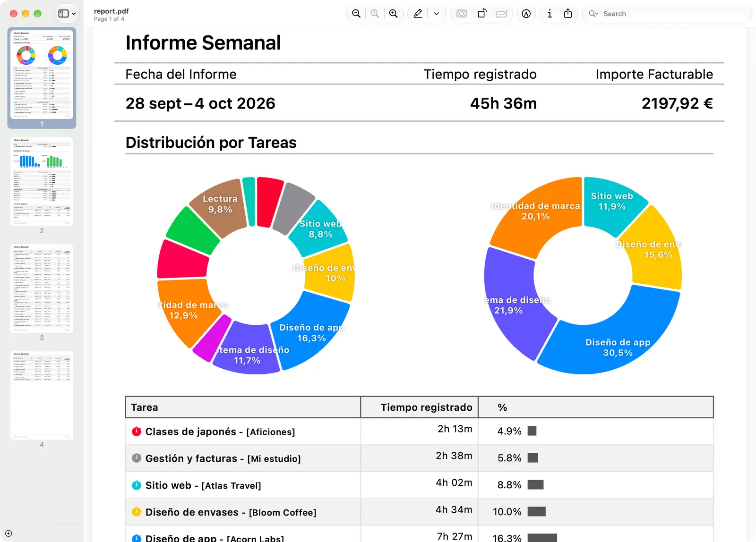756x542 pixels.
Task: Select the 8.8% value for Sitio web
Action: (509, 485)
